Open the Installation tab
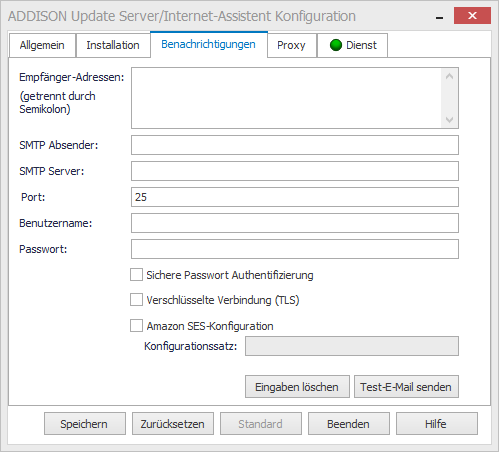The height and width of the screenshot is (452, 499). click(x=113, y=45)
